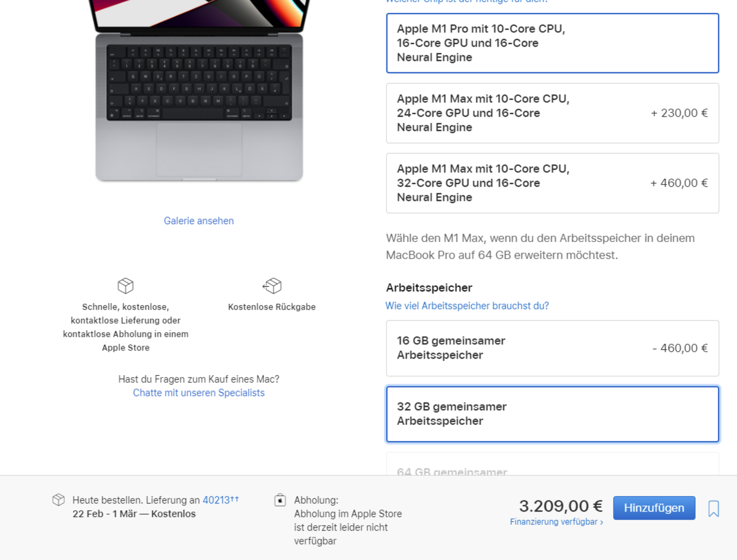This screenshot has width=737, height=560.
Task: Open 'Wie viel Arbeitsspeicher brauchst du?' help
Action: (x=467, y=306)
